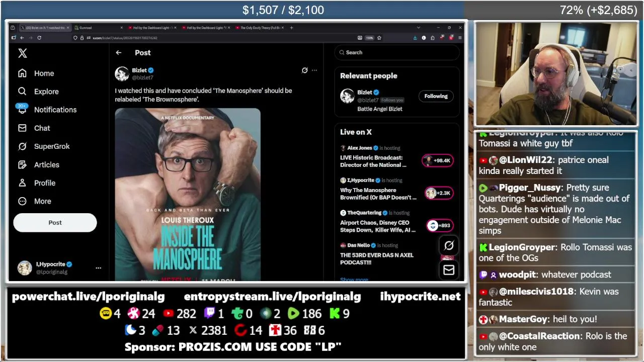Open a new browser tab
This screenshot has width=644, height=362.
[x=291, y=28]
